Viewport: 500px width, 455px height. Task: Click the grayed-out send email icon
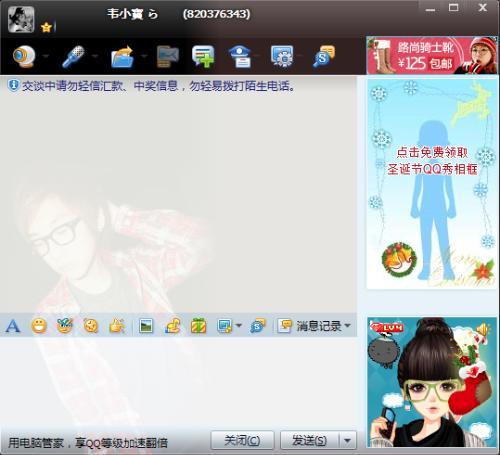tap(168, 56)
